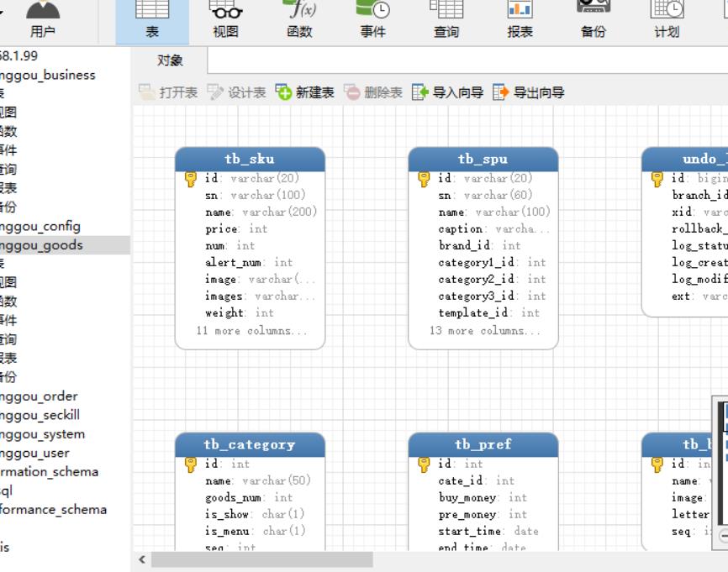Click 'cate_id: int' field in tb_pref
Screen dimensions: 728x572
coord(477,481)
